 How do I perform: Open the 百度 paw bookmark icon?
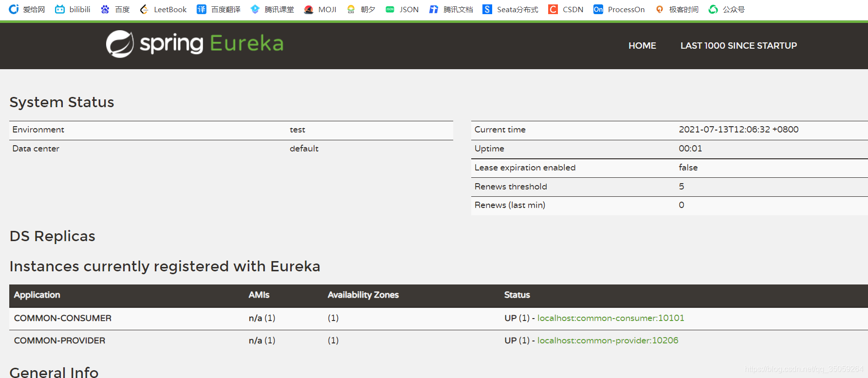tap(105, 9)
